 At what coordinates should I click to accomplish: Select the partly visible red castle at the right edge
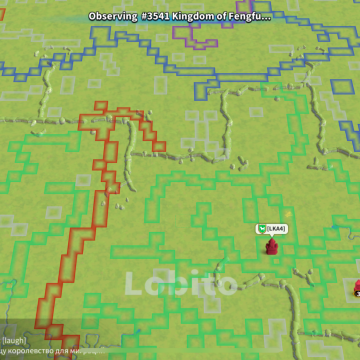[356, 288]
